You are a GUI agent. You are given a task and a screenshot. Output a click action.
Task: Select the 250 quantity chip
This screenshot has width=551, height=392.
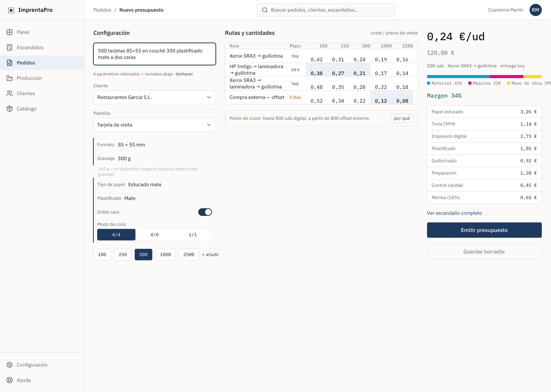(123, 254)
